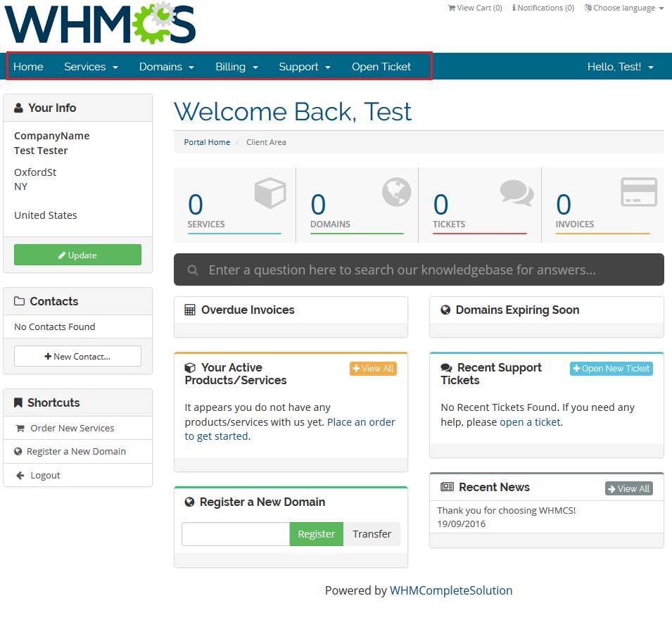Open the Invoices count tile

point(603,205)
